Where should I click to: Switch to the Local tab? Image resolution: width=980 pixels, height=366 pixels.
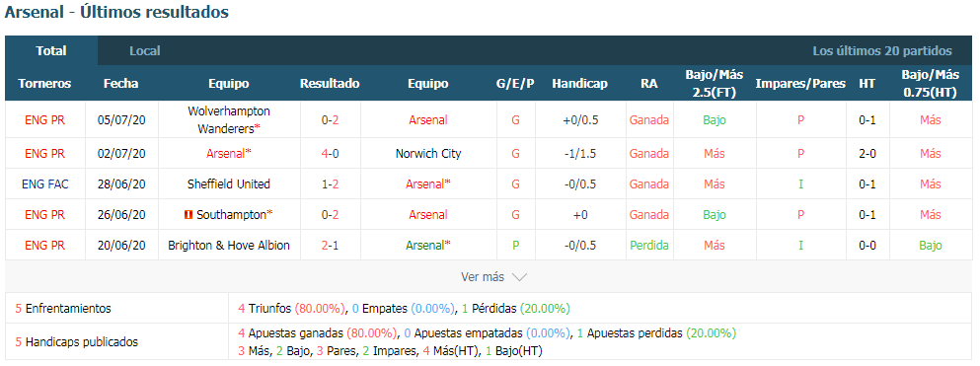(x=145, y=51)
